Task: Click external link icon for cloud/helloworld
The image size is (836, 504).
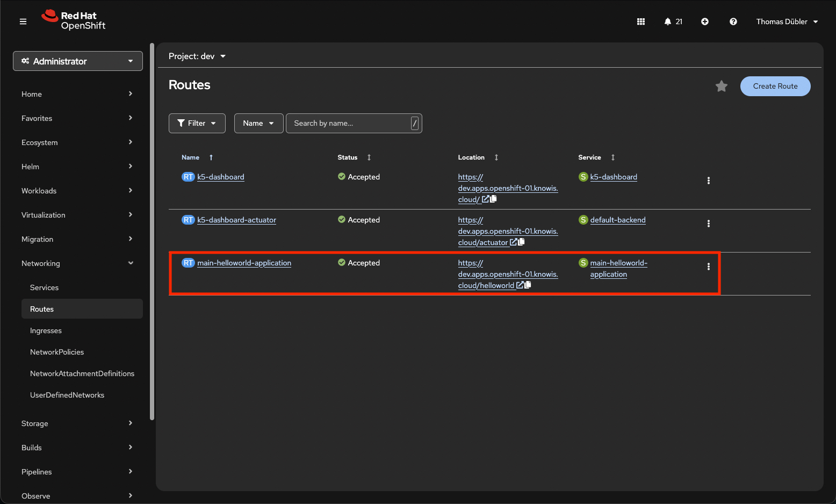Action: (x=520, y=285)
